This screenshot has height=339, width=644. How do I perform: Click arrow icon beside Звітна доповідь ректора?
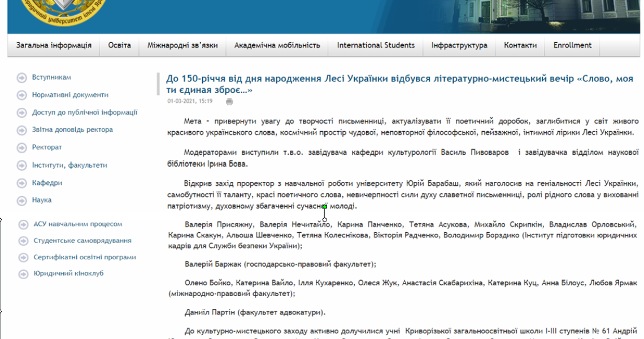tap(22, 131)
